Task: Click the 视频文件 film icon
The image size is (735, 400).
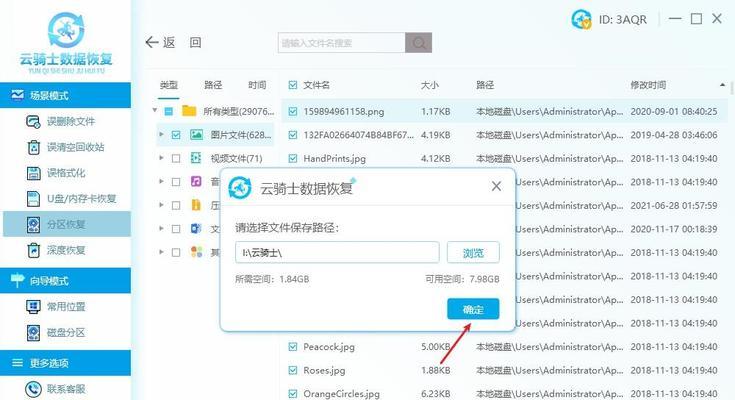Action: coord(196,158)
